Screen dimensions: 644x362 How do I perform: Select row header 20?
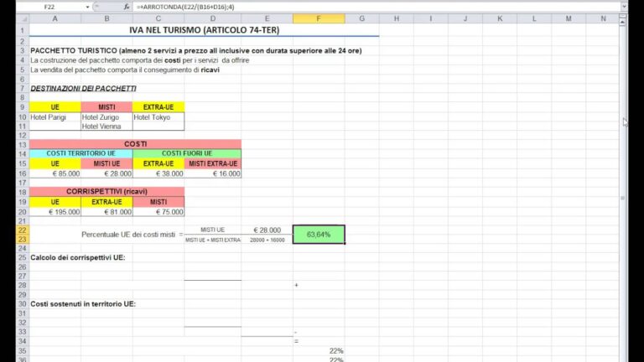23,212
